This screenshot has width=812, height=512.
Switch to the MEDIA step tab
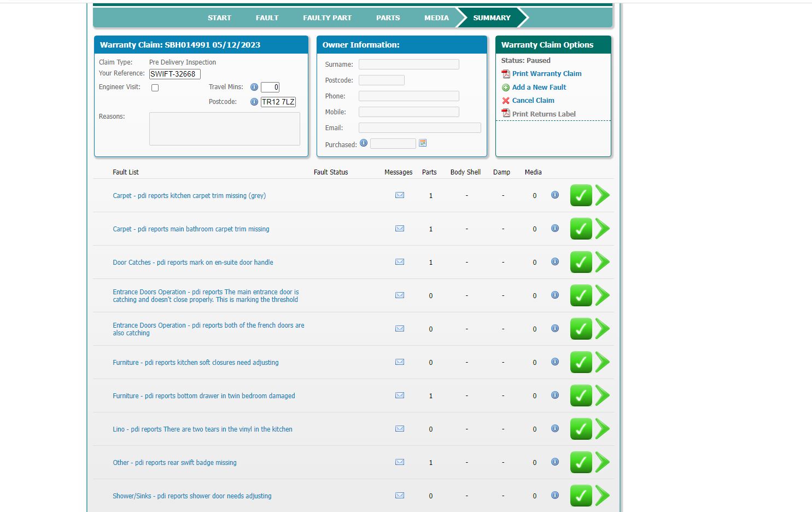pyautogui.click(x=436, y=18)
